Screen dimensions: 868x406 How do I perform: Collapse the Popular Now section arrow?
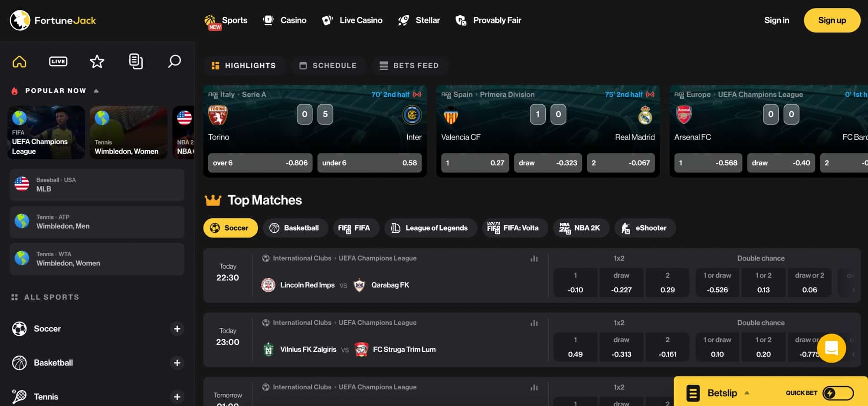click(x=96, y=91)
